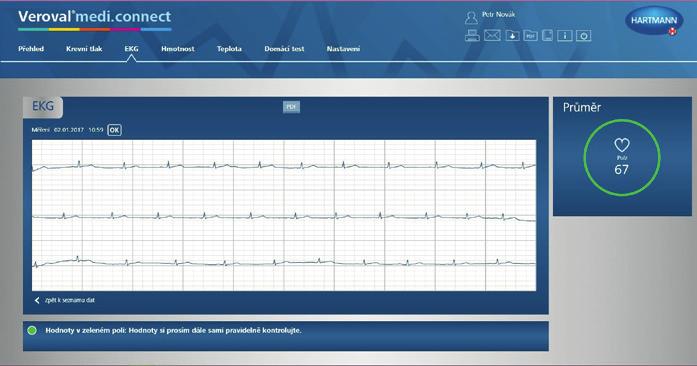
Task: Click the OK status badge
Action: pos(114,130)
